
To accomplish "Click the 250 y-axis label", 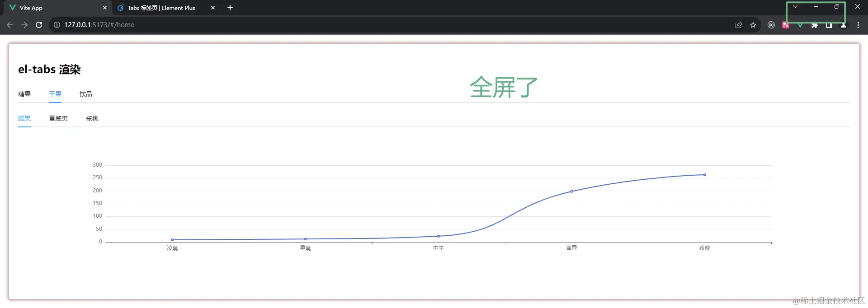I will pos(97,177).
